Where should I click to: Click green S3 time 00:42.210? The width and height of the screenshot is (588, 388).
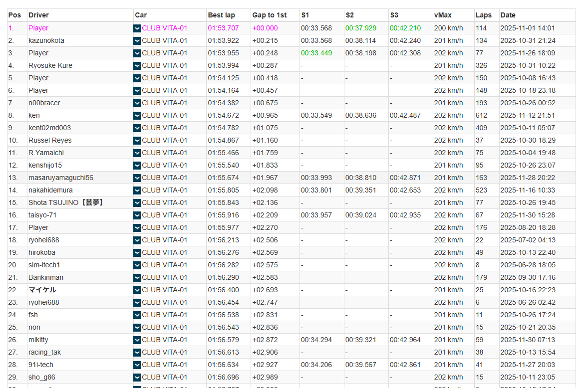point(405,28)
